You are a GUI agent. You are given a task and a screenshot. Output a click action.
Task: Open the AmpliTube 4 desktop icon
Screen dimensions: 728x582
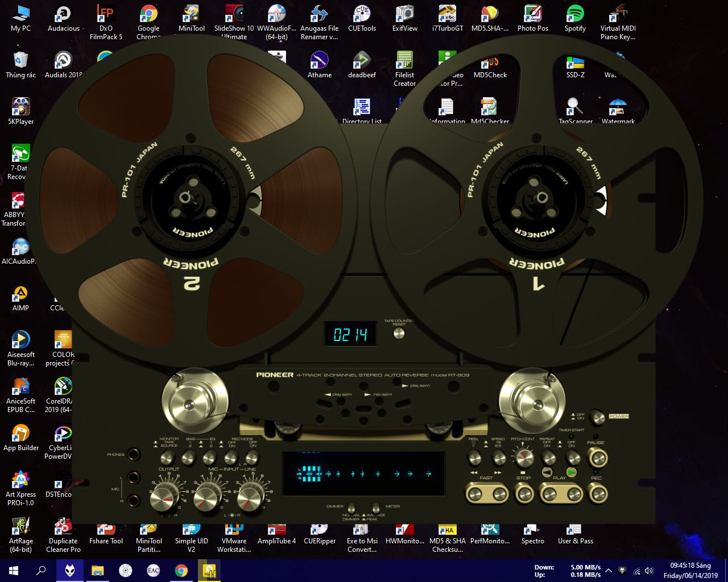click(x=277, y=535)
